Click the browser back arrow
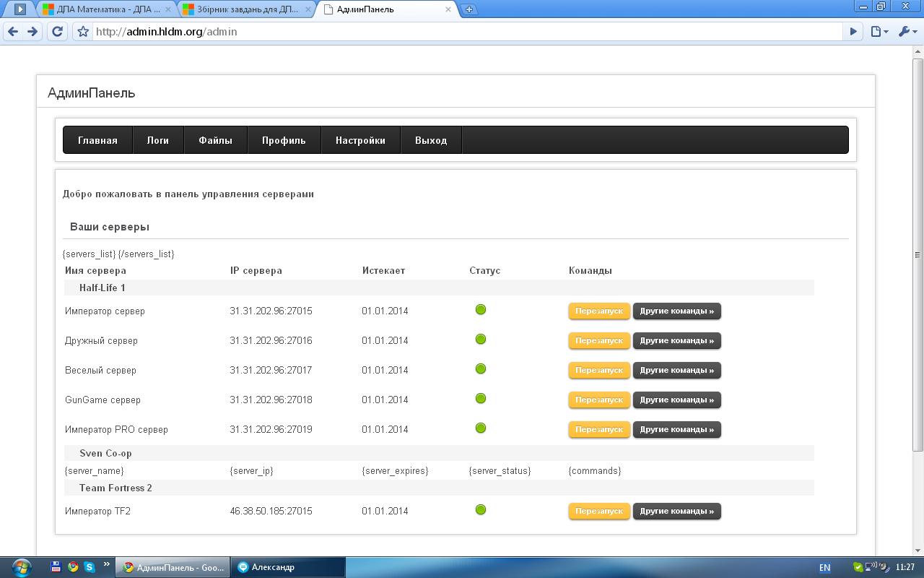924x578 pixels. 13,32
